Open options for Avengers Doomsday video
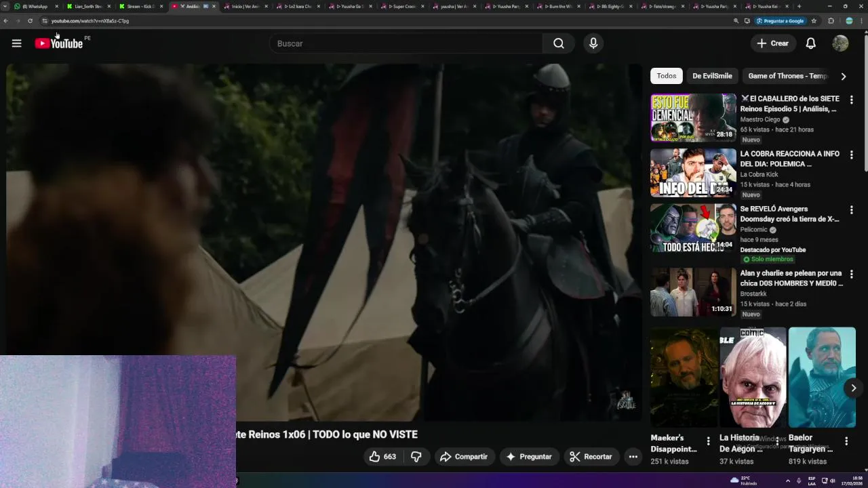868x488 pixels. pos(851,210)
